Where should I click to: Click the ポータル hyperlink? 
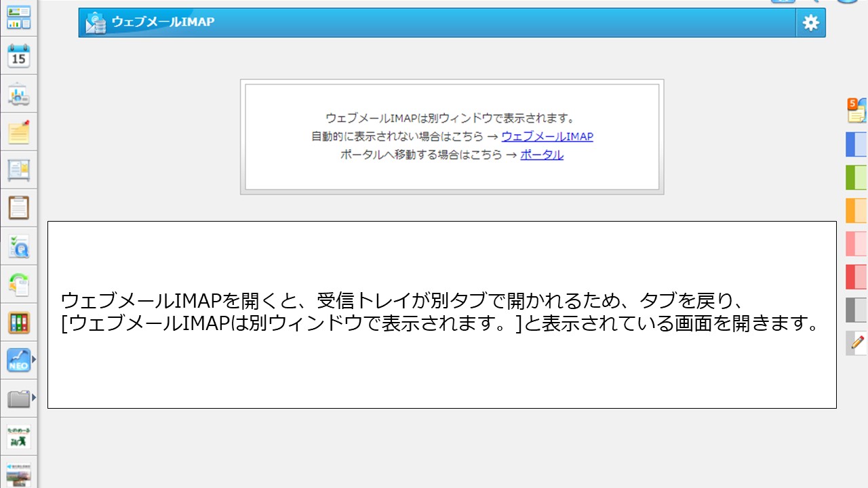tap(541, 155)
